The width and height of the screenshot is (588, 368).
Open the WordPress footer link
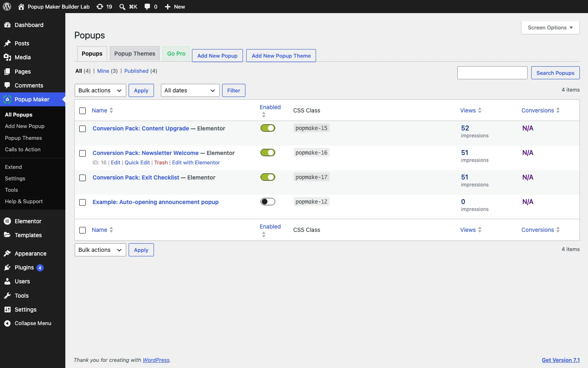[156, 360]
